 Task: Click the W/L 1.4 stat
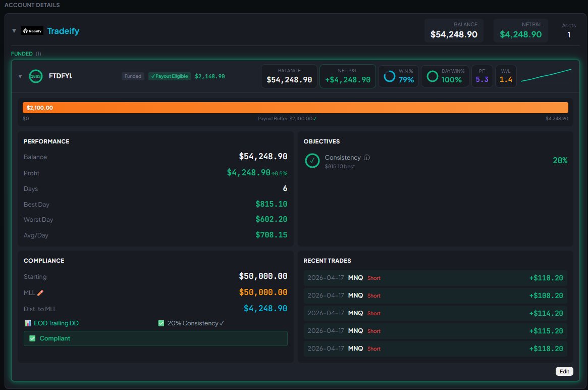[506, 76]
